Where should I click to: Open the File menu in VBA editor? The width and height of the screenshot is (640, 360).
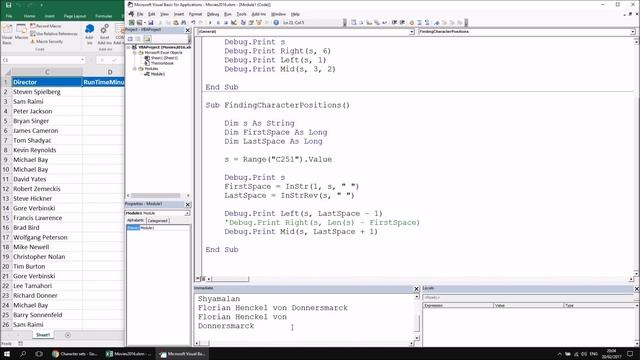coord(140,14)
